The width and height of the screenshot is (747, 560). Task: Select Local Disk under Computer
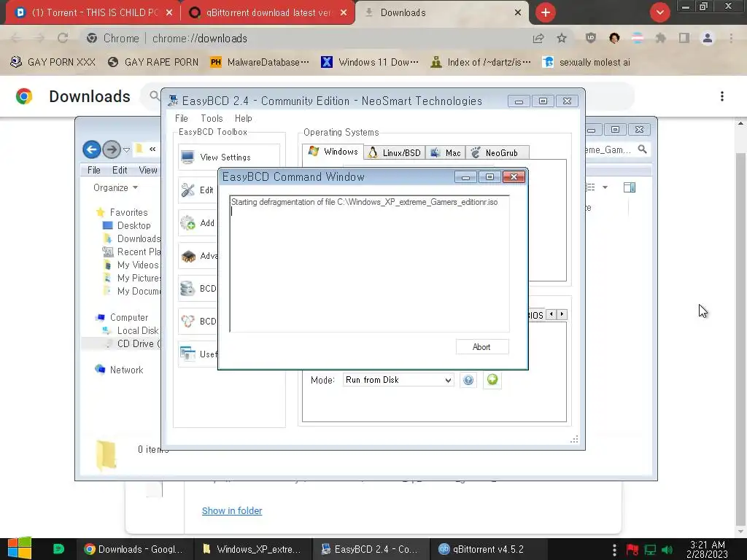click(131, 330)
